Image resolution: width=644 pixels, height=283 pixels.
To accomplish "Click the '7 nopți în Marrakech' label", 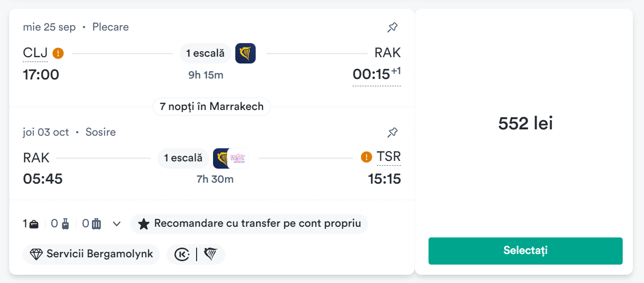I will tap(212, 107).
